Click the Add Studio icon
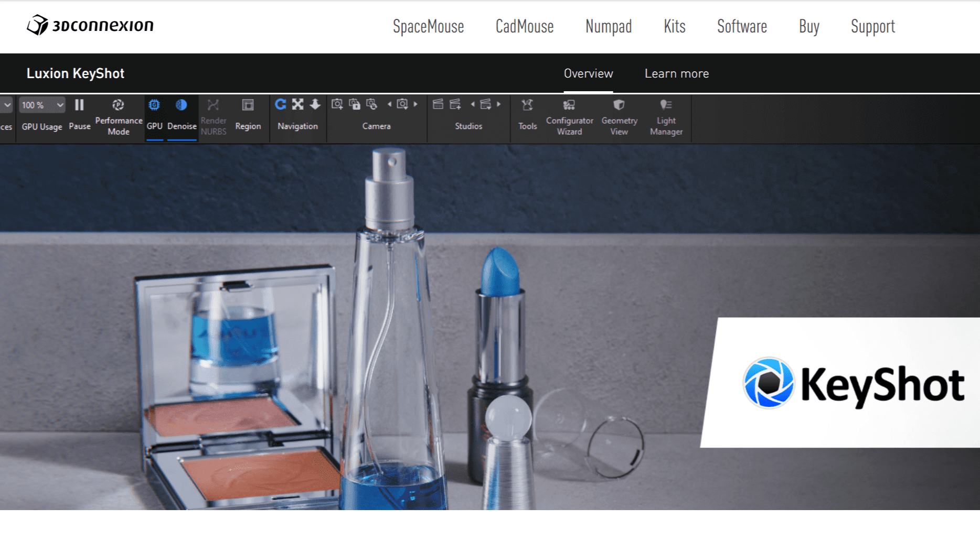This screenshot has width=980, height=551. [x=455, y=104]
